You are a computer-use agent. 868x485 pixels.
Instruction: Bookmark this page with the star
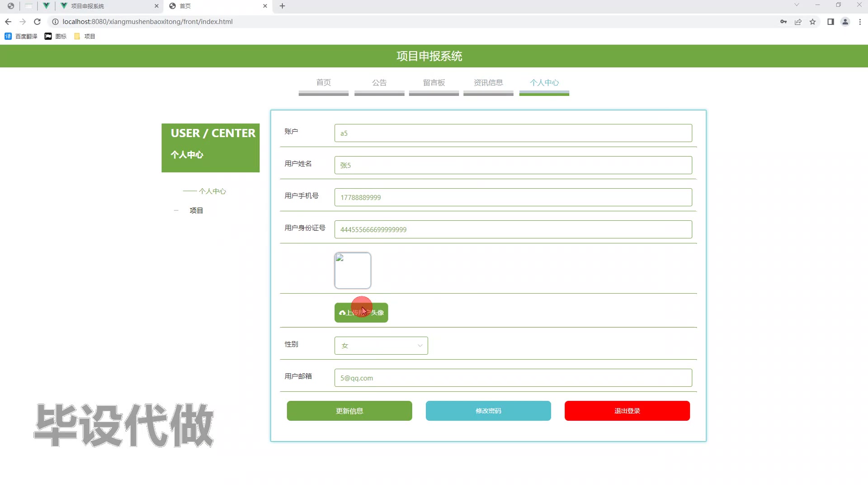812,22
